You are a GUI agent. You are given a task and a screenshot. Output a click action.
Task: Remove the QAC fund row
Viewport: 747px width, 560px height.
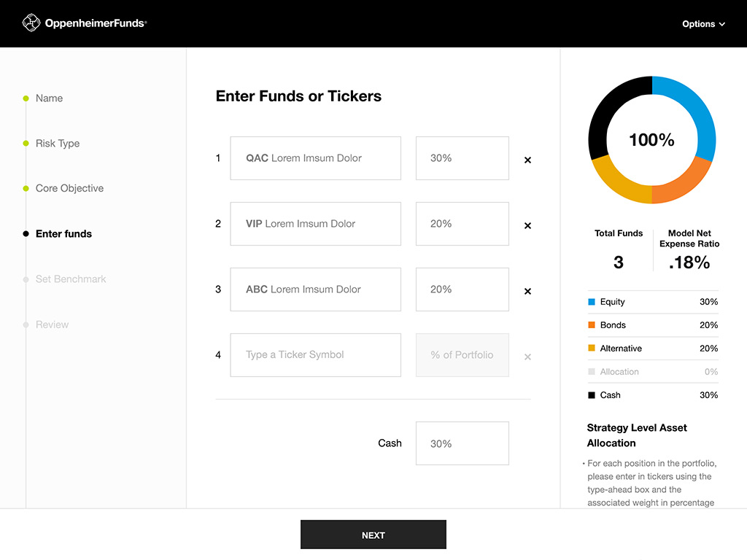click(x=527, y=160)
